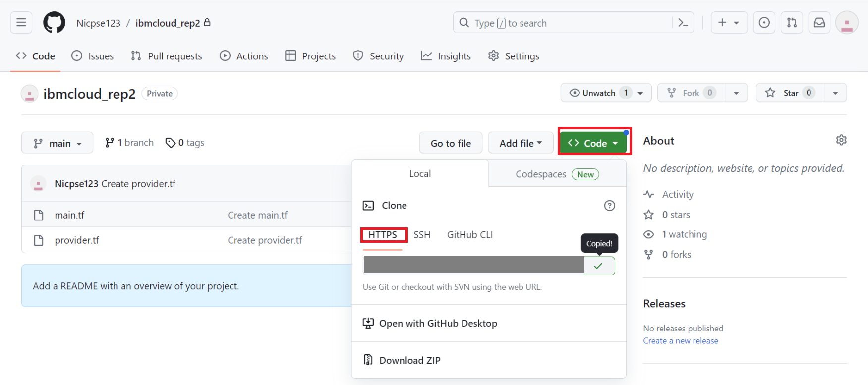Switch to the Codespaces tab
868x385 pixels.
[557, 174]
